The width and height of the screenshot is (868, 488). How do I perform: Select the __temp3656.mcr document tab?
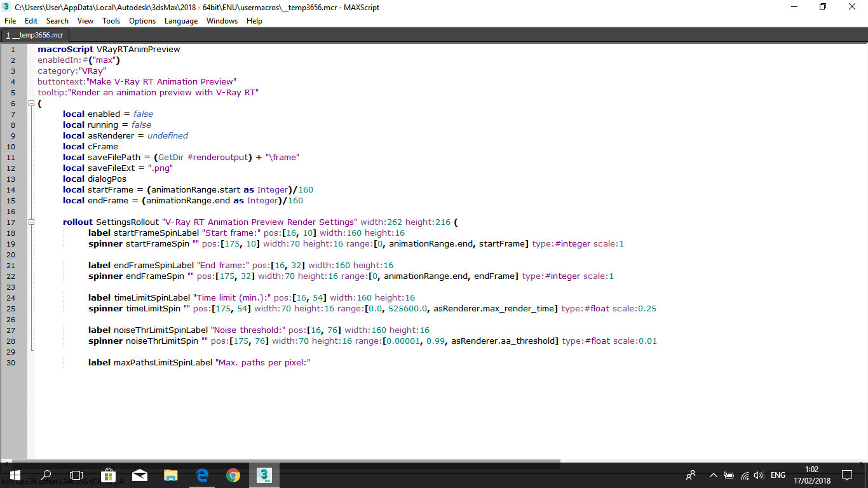coord(35,36)
